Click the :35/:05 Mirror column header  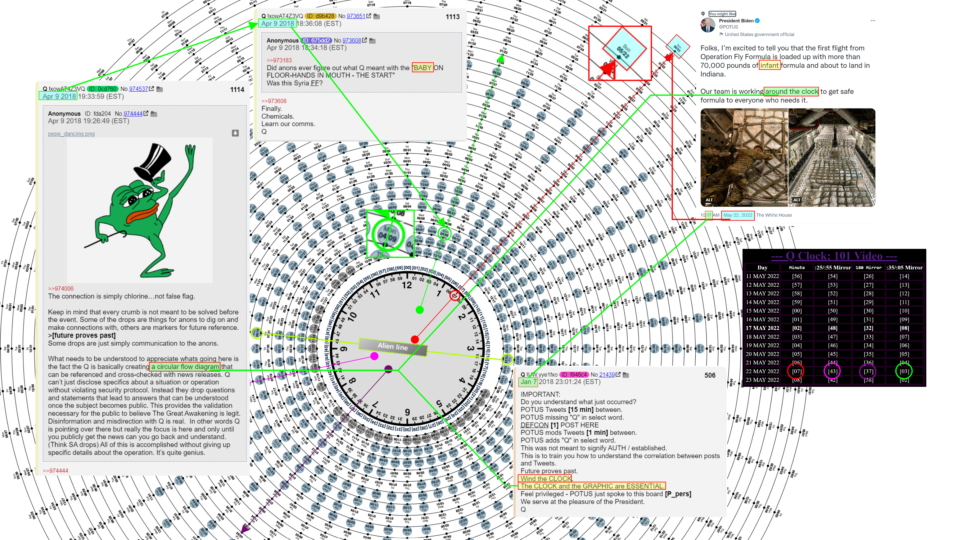click(904, 268)
